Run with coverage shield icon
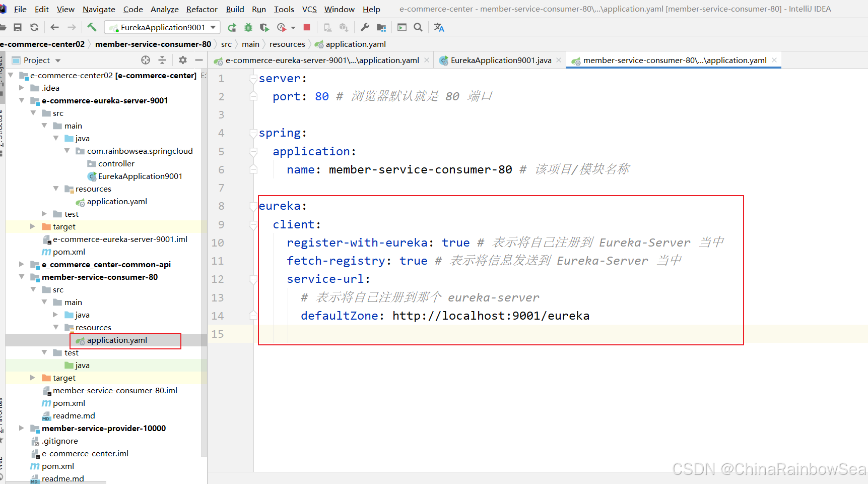 pos(264,27)
